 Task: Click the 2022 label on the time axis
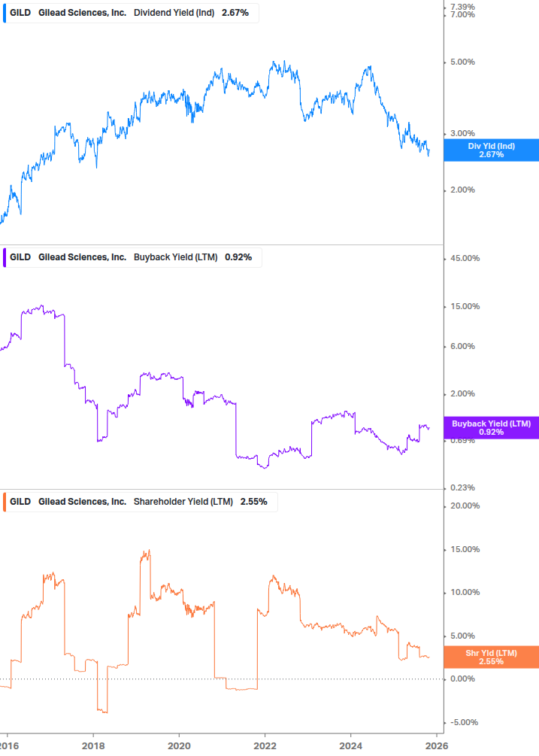(265, 746)
